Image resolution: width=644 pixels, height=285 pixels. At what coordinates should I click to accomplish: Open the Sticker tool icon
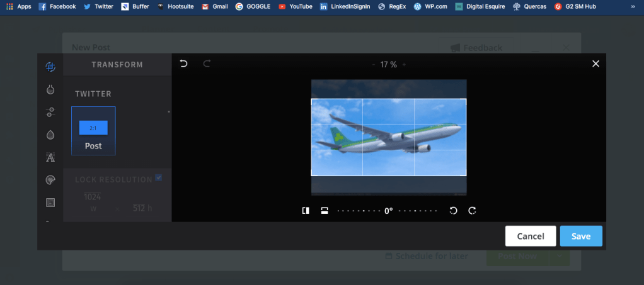pyautogui.click(x=50, y=180)
